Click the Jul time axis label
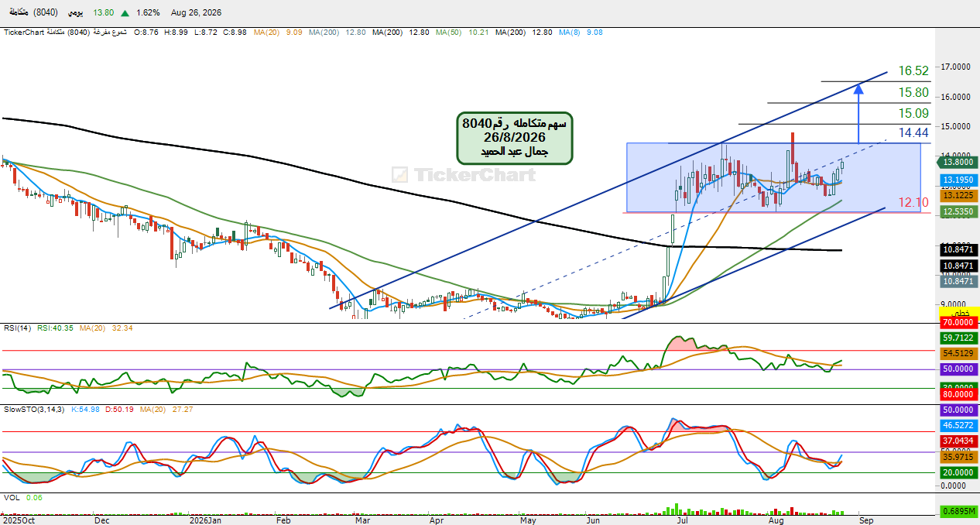The height and width of the screenshot is (525, 980). [683, 520]
